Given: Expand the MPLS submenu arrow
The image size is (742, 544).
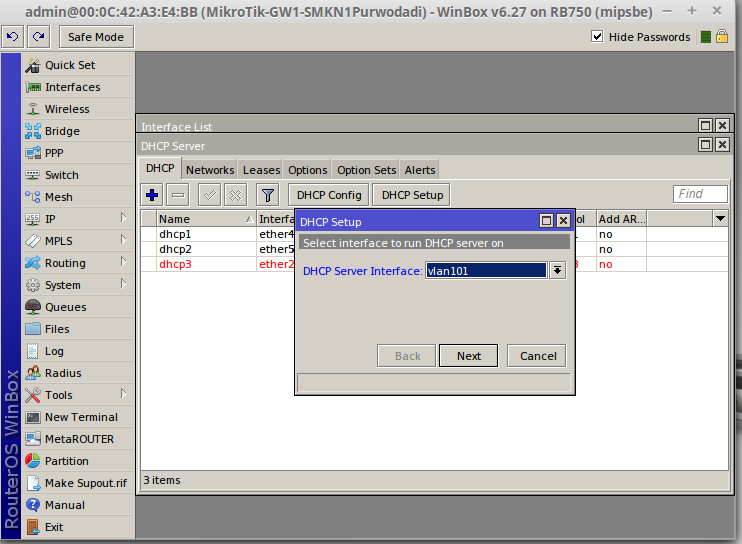Looking at the screenshot, I should tap(124, 239).
